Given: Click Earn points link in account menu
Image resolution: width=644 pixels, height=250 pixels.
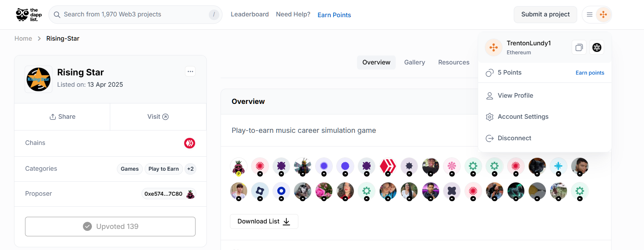Looking at the screenshot, I should (590, 73).
